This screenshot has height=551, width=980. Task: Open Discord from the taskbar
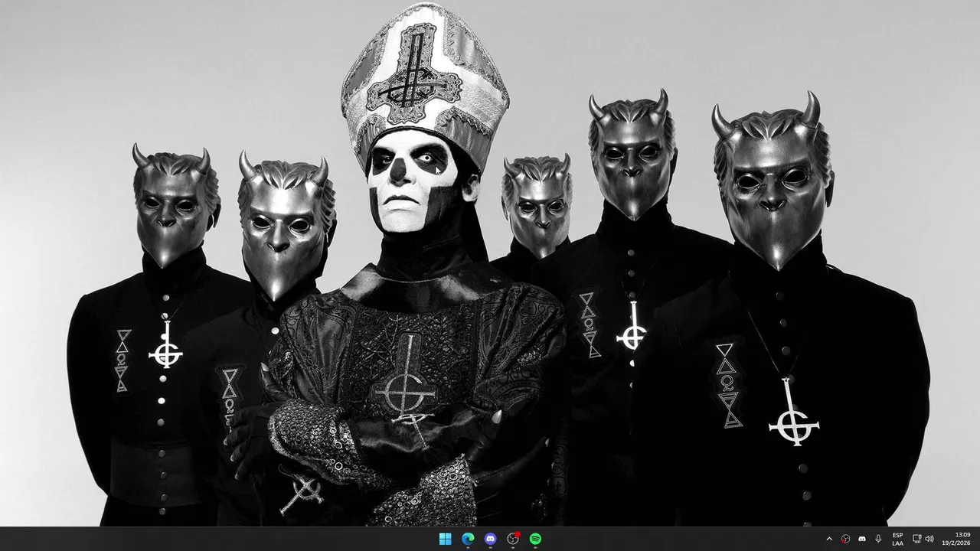point(490,539)
